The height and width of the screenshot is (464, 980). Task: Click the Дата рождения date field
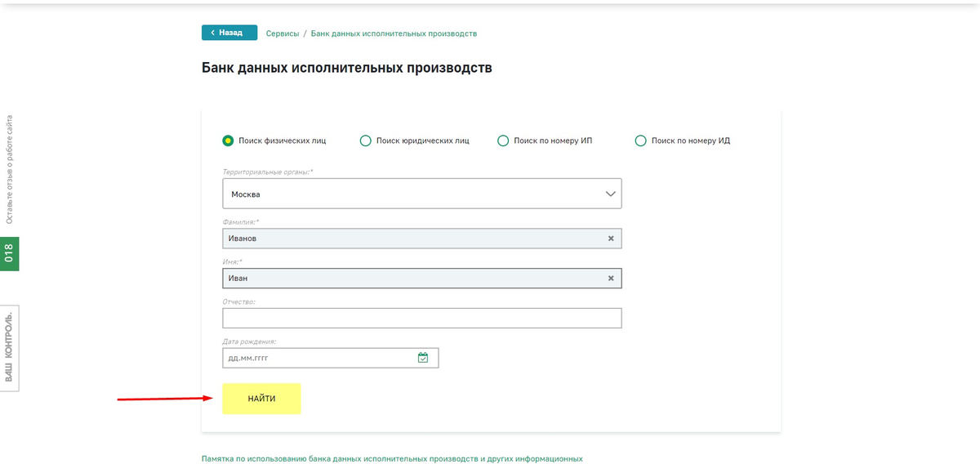click(x=318, y=358)
